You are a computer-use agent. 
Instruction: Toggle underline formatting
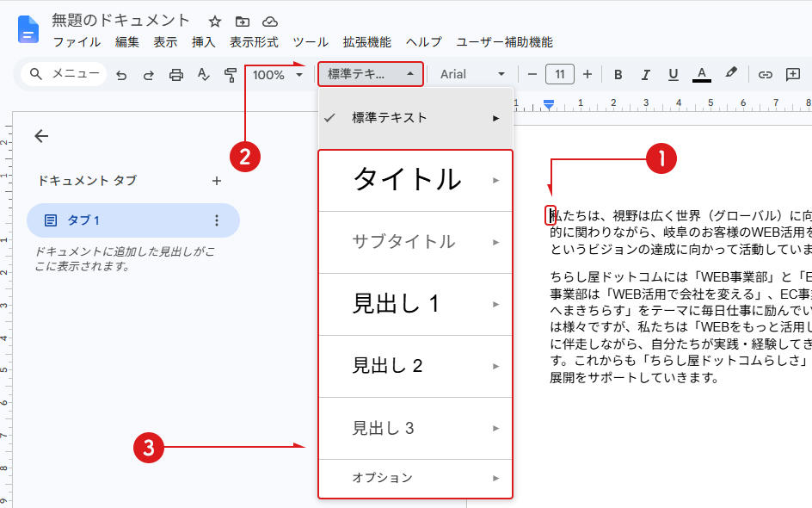[674, 75]
